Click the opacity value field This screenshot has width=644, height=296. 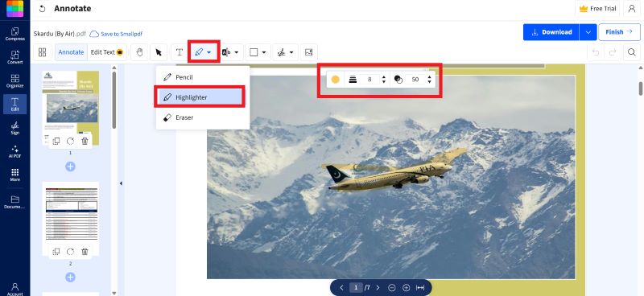tap(415, 80)
